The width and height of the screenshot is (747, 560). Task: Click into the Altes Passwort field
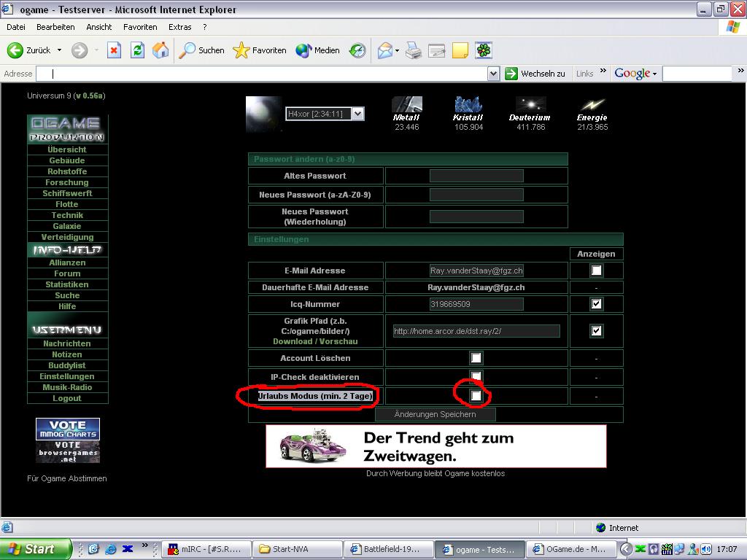(476, 176)
